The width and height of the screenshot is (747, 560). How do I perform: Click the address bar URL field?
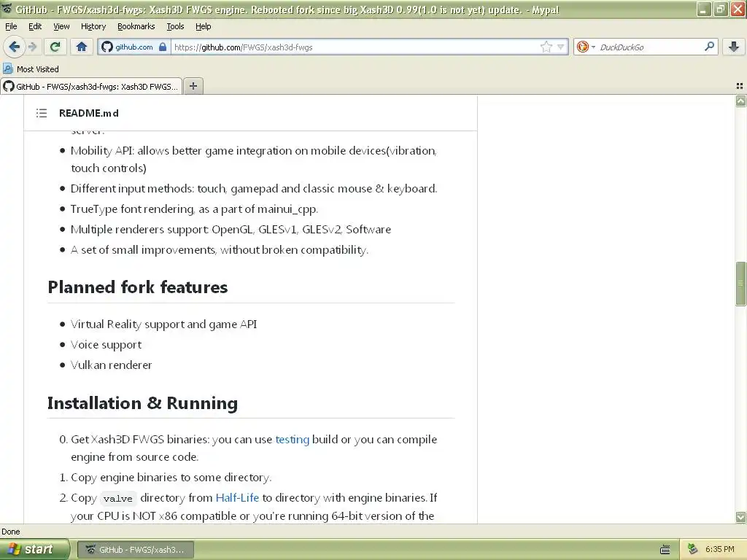click(355, 47)
